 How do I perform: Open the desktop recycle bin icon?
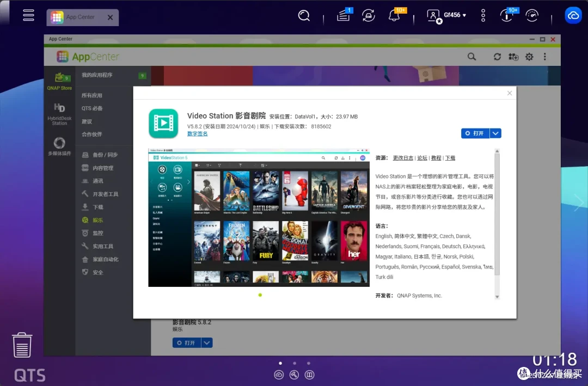point(22,345)
